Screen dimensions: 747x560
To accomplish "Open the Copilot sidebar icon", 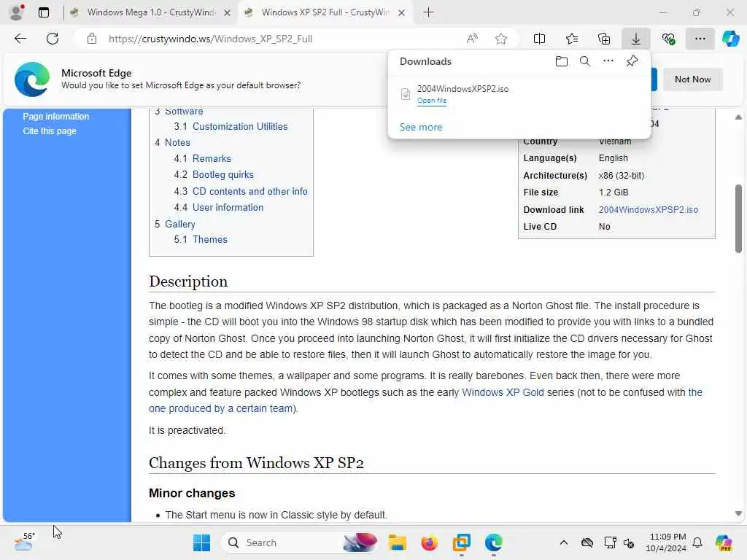I will (x=730, y=39).
